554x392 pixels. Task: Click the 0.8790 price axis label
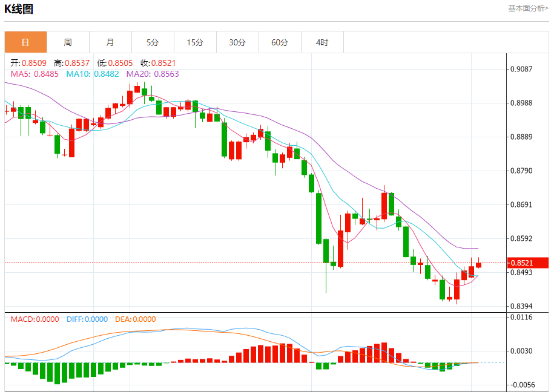(521, 171)
